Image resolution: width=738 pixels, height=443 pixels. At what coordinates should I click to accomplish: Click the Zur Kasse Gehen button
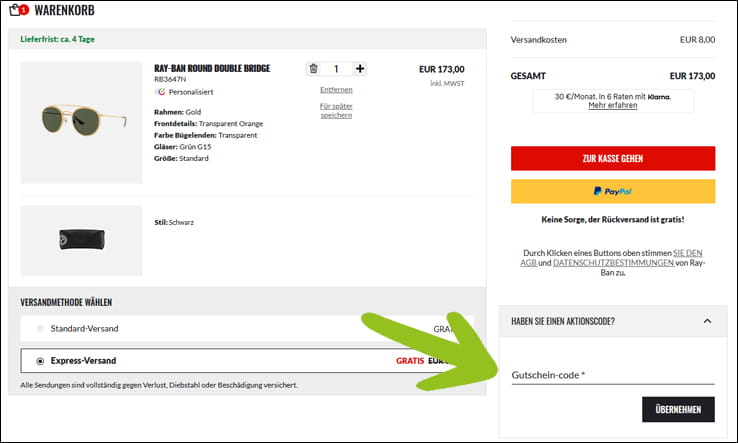click(x=613, y=158)
